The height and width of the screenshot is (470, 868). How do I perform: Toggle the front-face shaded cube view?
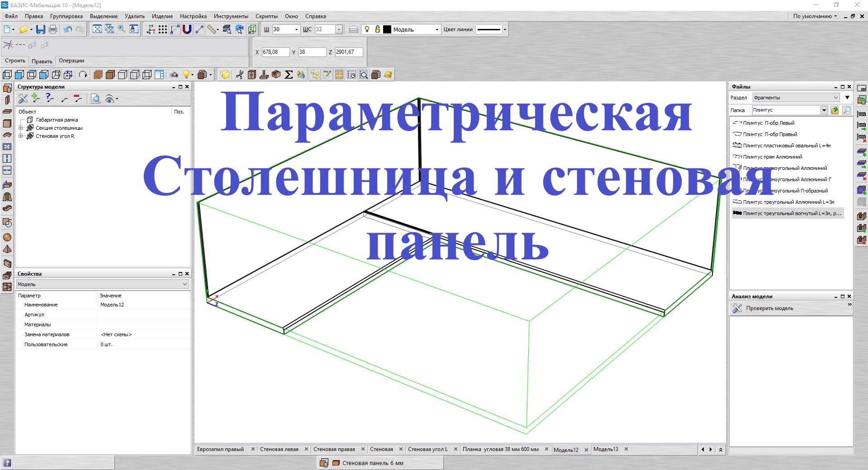[19, 75]
